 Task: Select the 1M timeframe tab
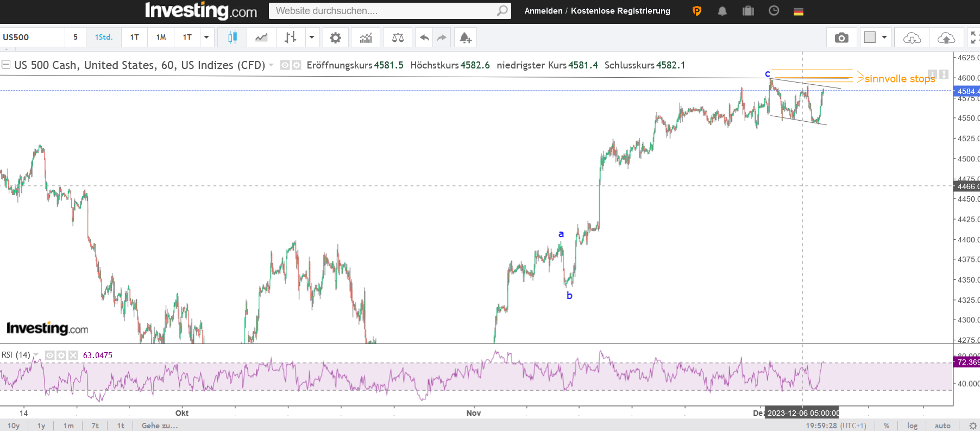tap(161, 38)
